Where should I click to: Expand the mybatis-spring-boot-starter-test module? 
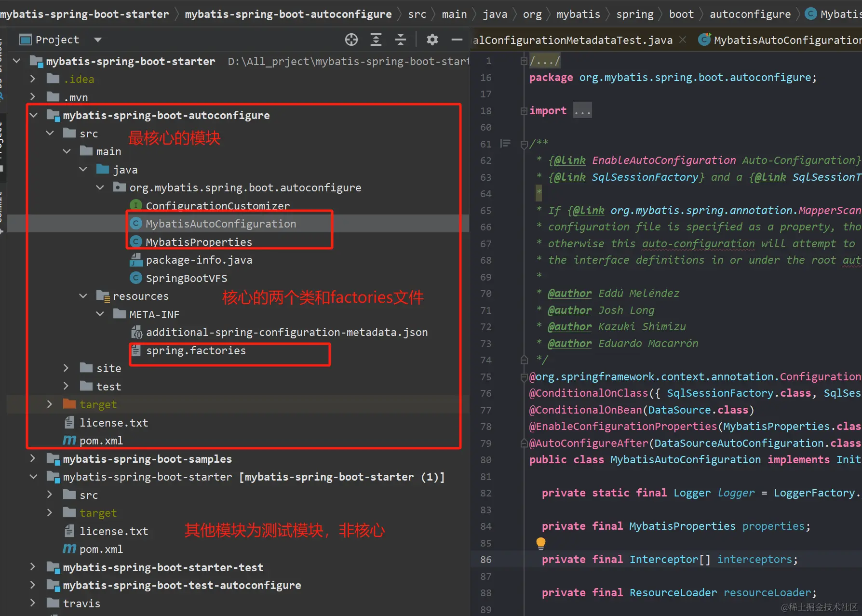point(33,567)
